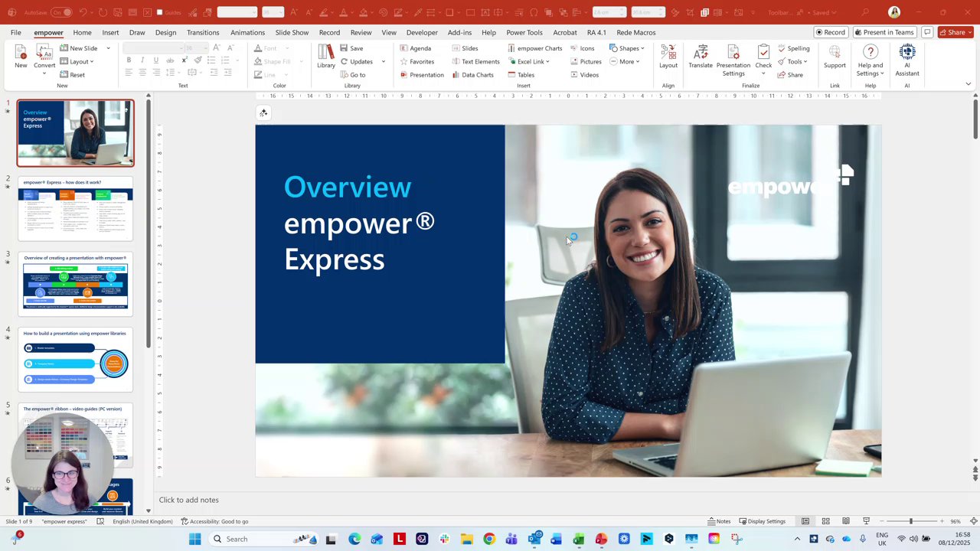
Task: Toggle Italic formatting
Action: click(x=142, y=60)
